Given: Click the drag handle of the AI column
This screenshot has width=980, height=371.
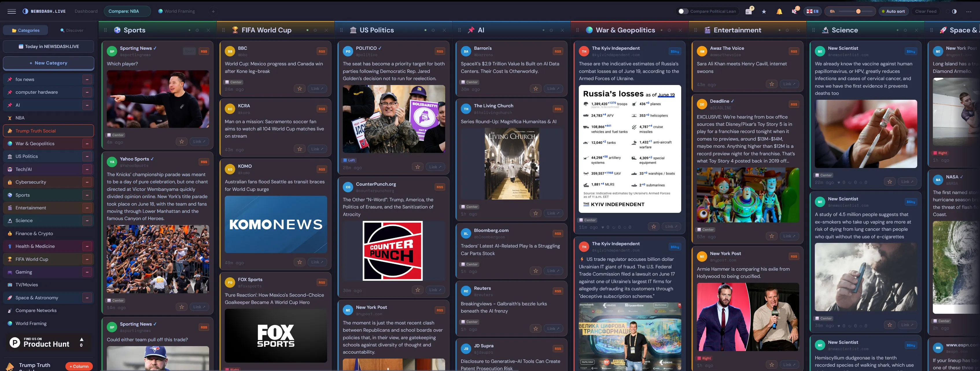Looking at the screenshot, I should [x=460, y=30].
